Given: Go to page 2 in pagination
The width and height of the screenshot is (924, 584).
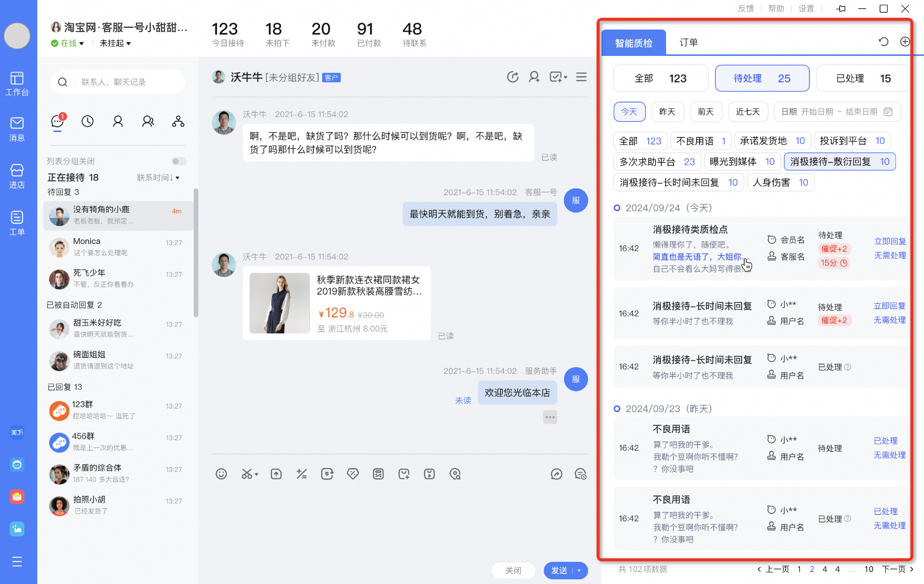Looking at the screenshot, I should [x=812, y=569].
